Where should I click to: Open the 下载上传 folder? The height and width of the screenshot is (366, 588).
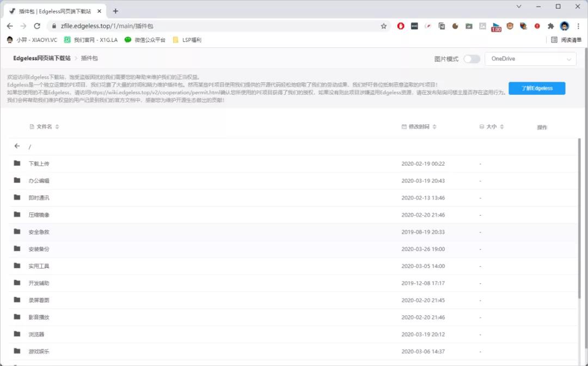pos(39,163)
